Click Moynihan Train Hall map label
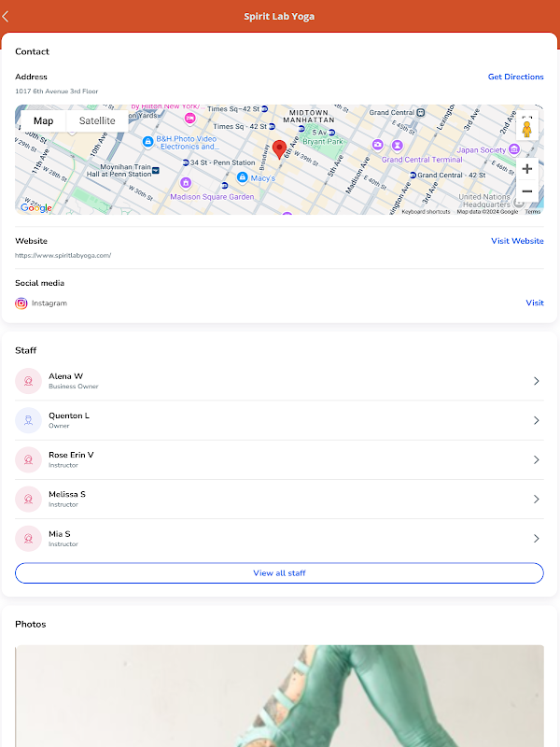 tap(119, 171)
